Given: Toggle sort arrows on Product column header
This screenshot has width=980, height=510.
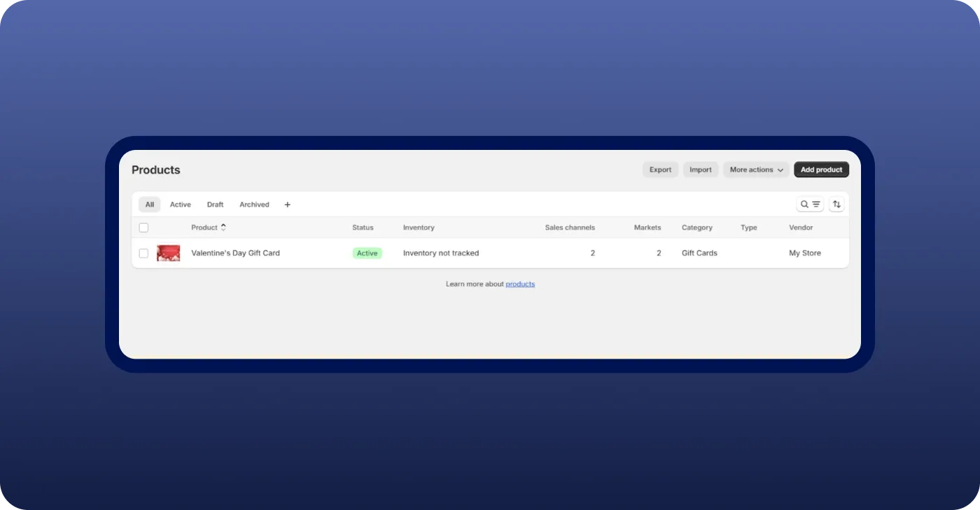Looking at the screenshot, I should click(223, 228).
